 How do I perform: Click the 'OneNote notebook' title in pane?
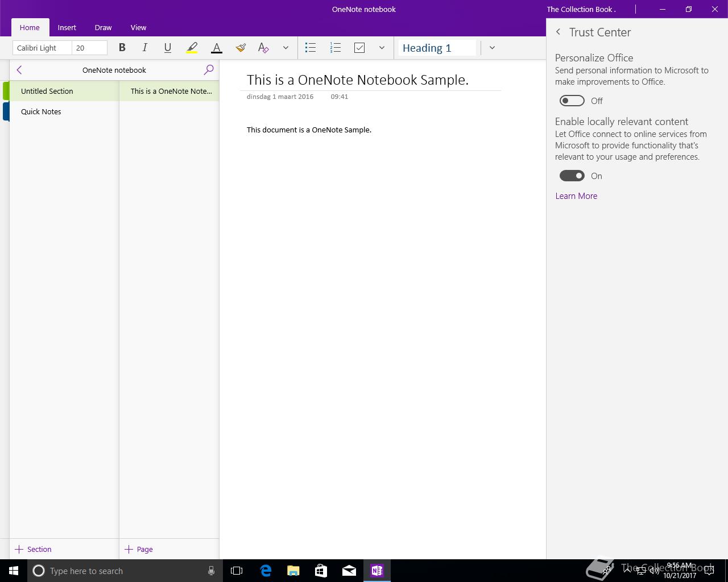(114, 70)
